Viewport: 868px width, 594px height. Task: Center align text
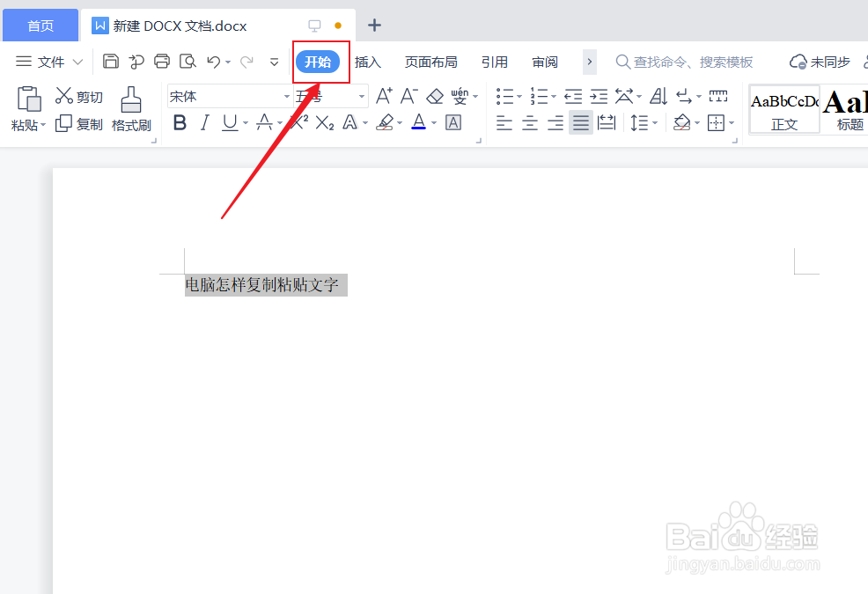(530, 122)
